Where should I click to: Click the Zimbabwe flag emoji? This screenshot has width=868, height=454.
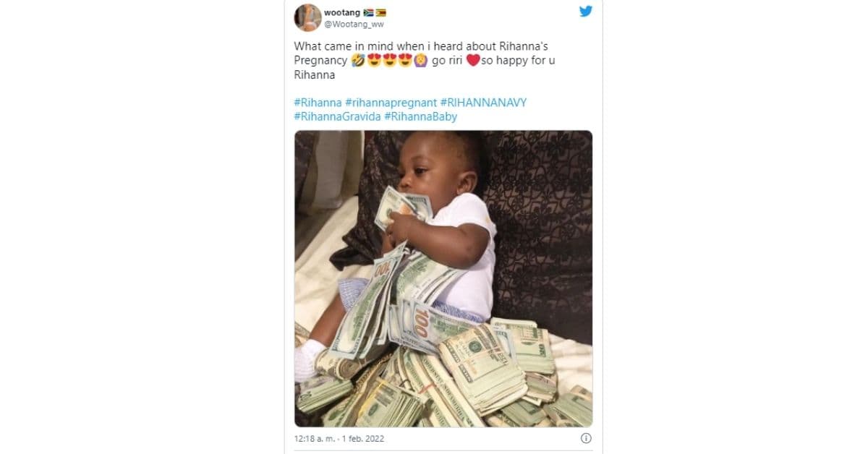pyautogui.click(x=381, y=12)
